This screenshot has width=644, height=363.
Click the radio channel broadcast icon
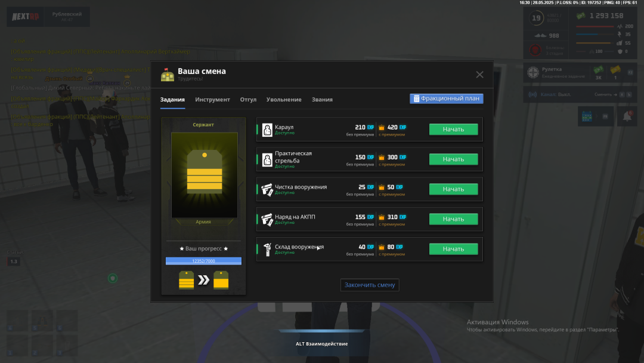click(533, 94)
